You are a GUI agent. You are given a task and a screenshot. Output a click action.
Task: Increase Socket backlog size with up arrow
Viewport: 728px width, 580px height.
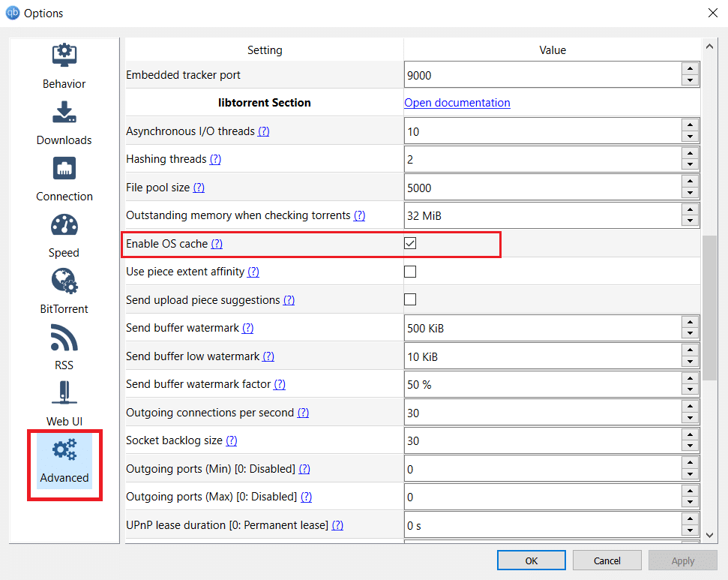(x=690, y=434)
